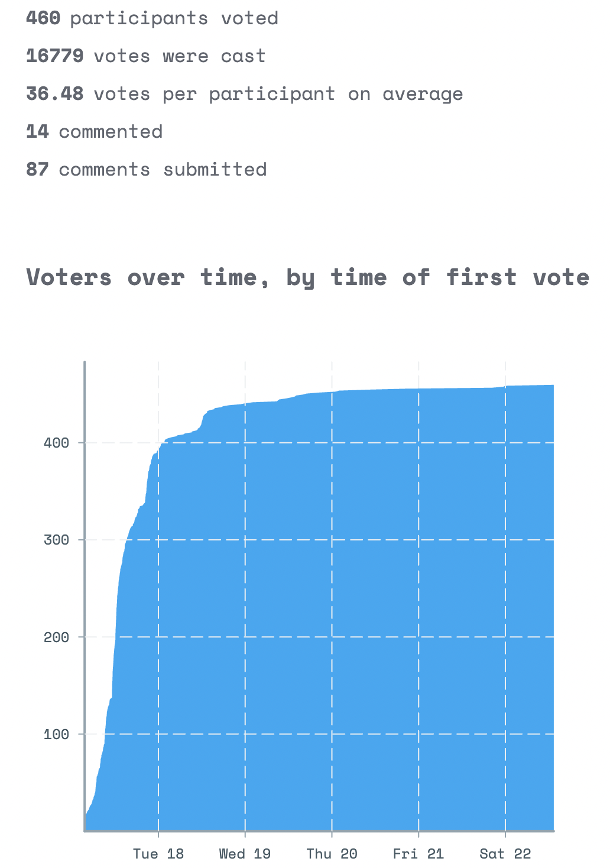This screenshot has height=868, width=610.
Task: Click the '16779 votes were cast' line
Action: pos(146,56)
